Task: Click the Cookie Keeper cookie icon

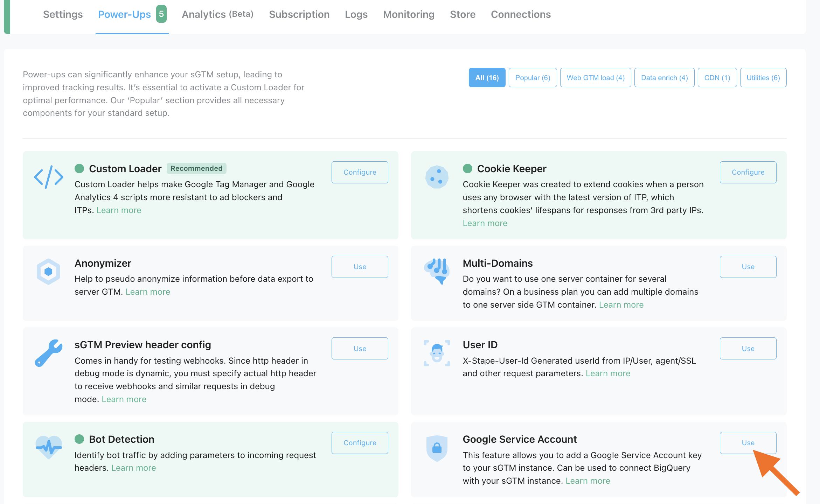Action: (437, 177)
